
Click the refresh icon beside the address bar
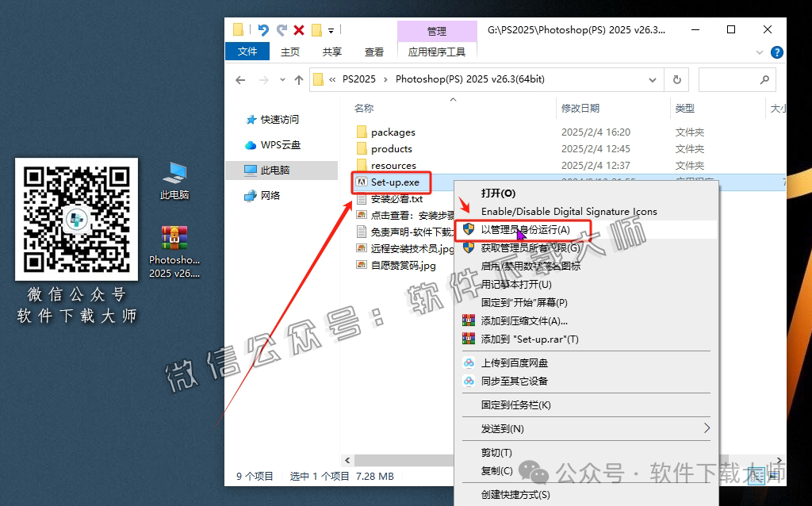(676, 79)
